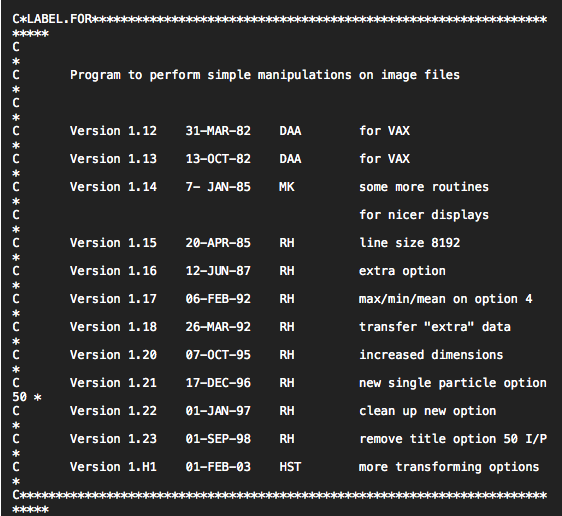Click the C*LABEL.FOR header text

point(52,19)
